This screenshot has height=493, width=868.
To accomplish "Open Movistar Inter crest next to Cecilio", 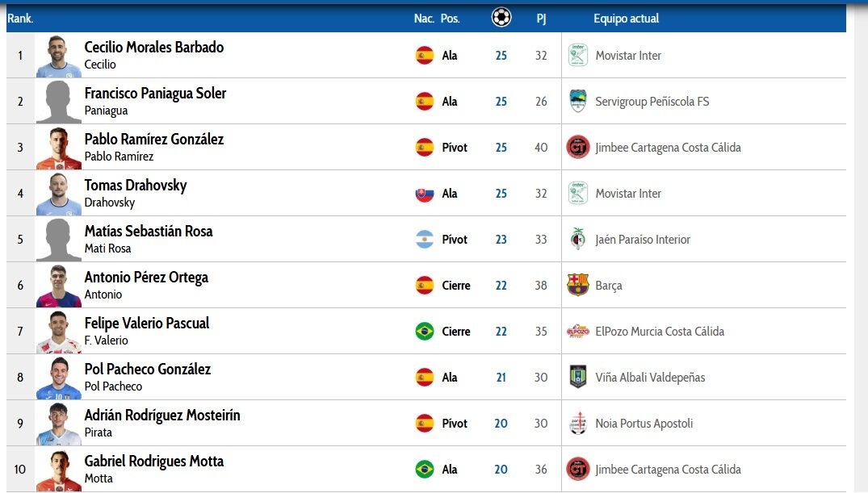I will pyautogui.click(x=578, y=56).
